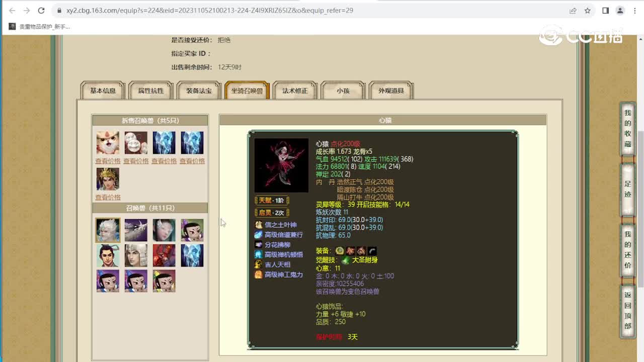The width and height of the screenshot is (644, 362).
Task: Click 查看价格 under the white masks pet
Action: pyautogui.click(x=136, y=161)
